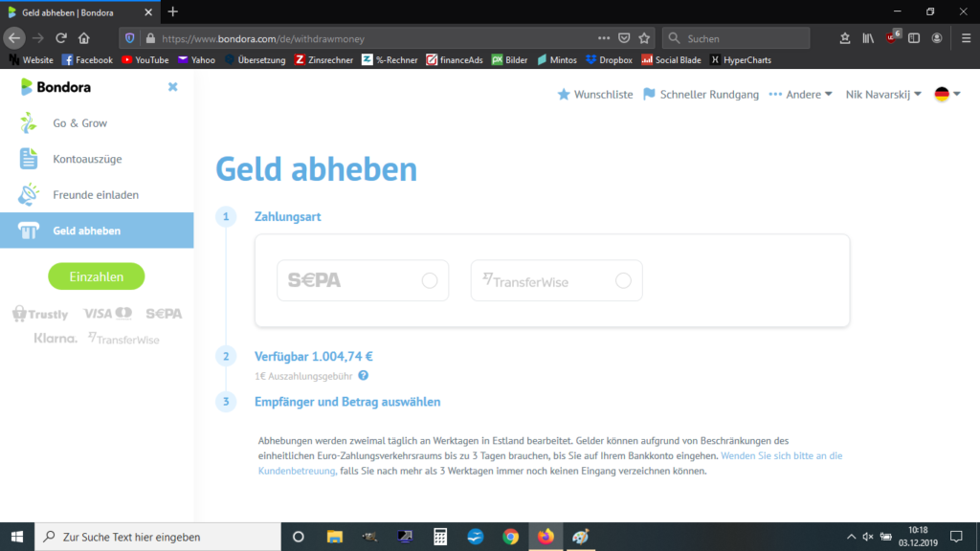Viewport: 980px width, 551px height.
Task: Save page to Pocket icon
Action: coord(624,38)
